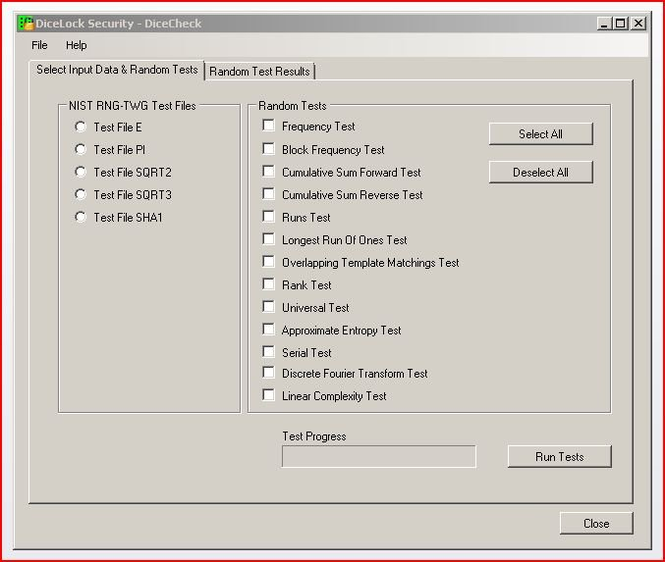This screenshot has height=562, width=665.
Task: Click the Test Progress label
Action: [x=314, y=436]
